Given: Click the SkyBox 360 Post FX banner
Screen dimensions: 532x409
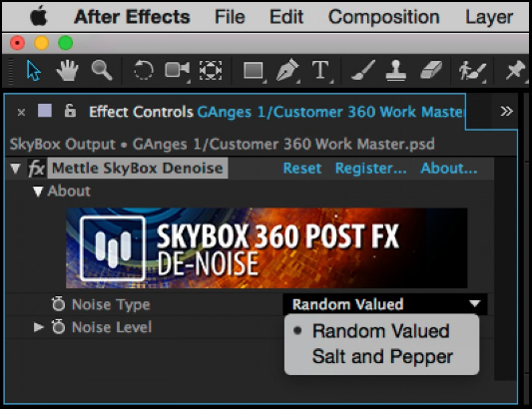Looking at the screenshot, I should pos(266,248).
